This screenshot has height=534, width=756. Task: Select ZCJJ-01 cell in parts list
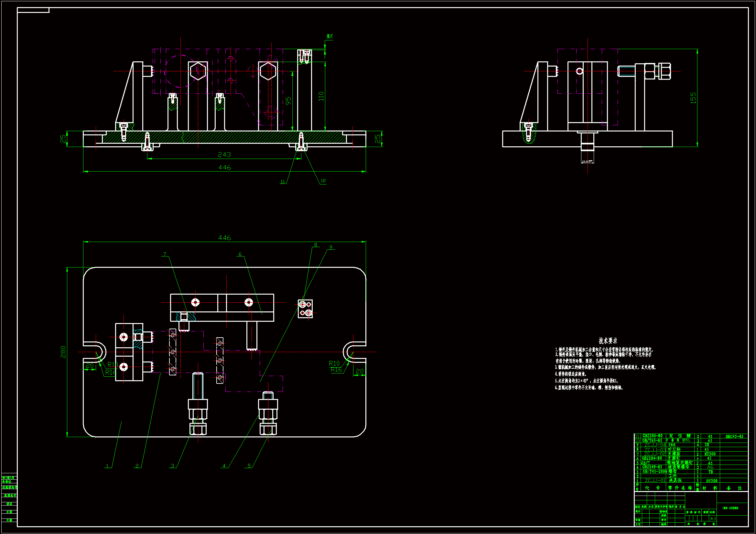(x=655, y=481)
